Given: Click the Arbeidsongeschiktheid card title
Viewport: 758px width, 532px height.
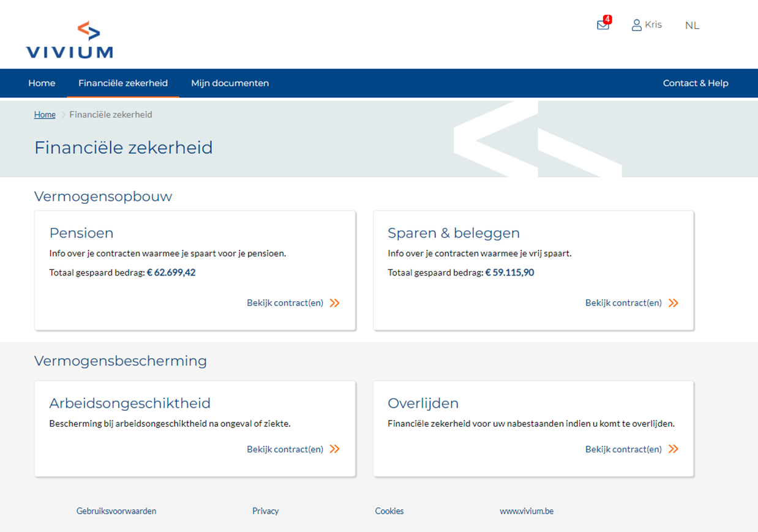Looking at the screenshot, I should tap(130, 403).
